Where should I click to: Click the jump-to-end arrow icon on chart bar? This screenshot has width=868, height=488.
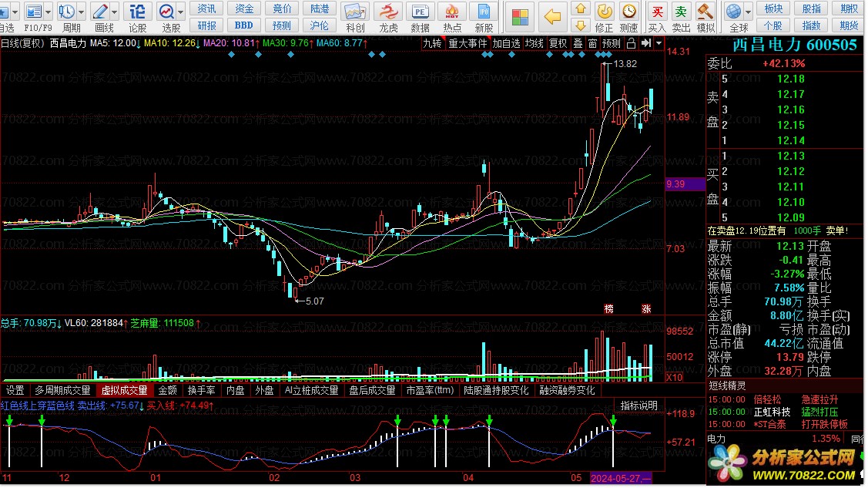pos(646,43)
